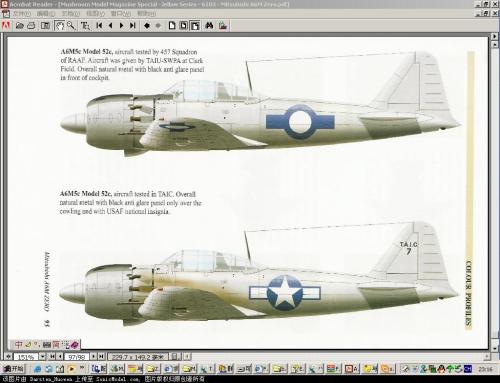Image resolution: width=500 pixels, height=383 pixels.
Task: Toggle the Show/Hide Navigation Pane button
Action: click(x=45, y=25)
